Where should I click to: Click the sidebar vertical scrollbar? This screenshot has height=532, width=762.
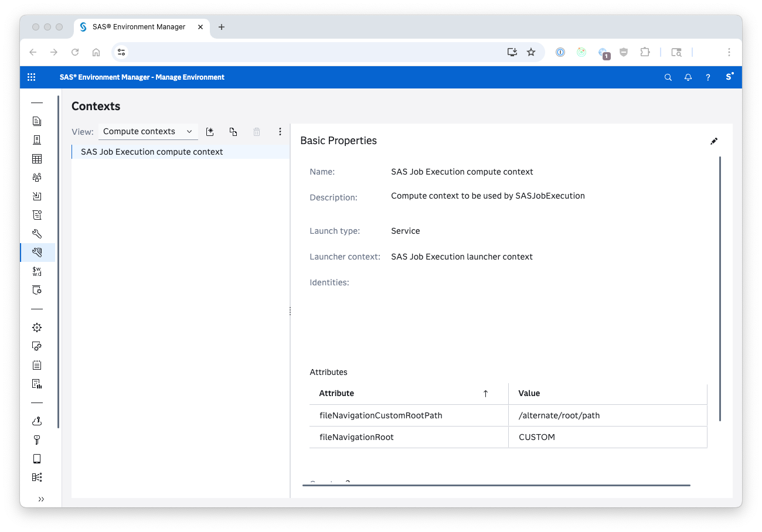[x=58, y=262]
